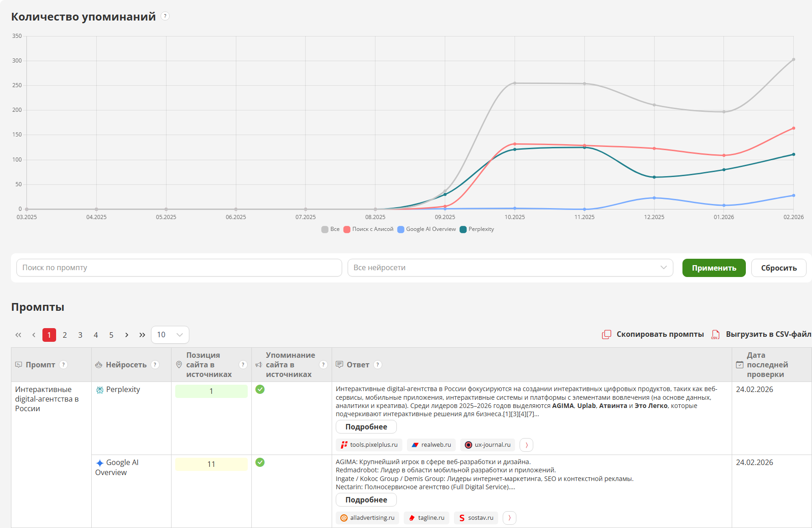This screenshot has height=528, width=812.
Task: Toggle Поиск с Алисой series in legend
Action: [x=368, y=229]
